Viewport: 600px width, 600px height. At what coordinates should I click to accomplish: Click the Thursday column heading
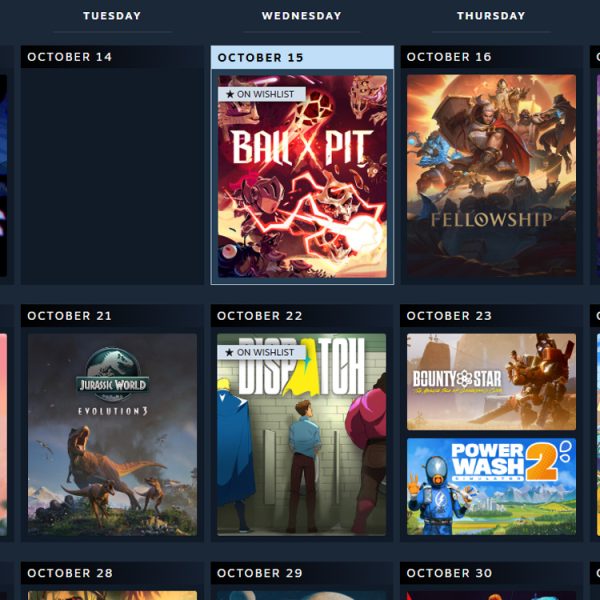pos(491,16)
